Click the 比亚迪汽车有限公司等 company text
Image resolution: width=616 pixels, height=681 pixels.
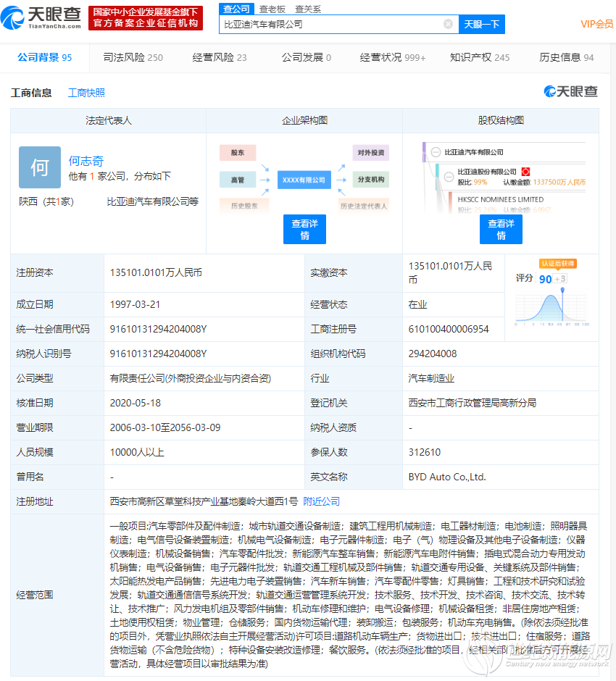(153, 201)
